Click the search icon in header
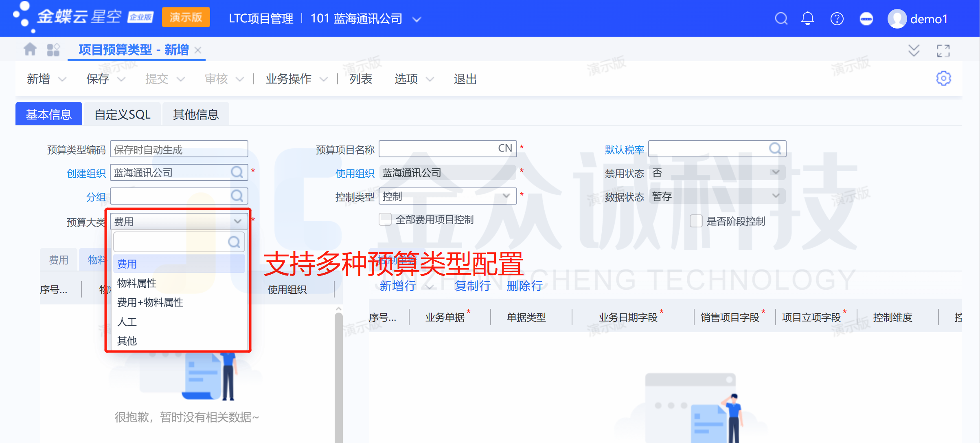The height and width of the screenshot is (443, 980). coord(780,19)
